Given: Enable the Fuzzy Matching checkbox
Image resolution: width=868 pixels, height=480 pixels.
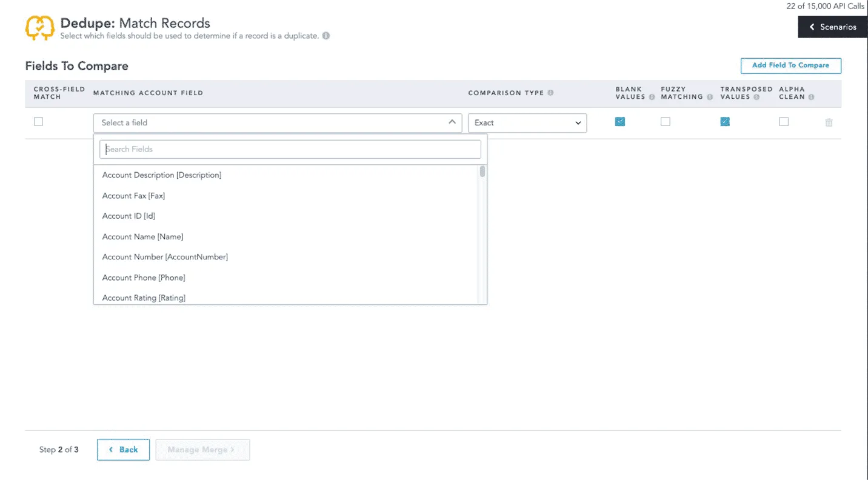Looking at the screenshot, I should click(x=666, y=122).
